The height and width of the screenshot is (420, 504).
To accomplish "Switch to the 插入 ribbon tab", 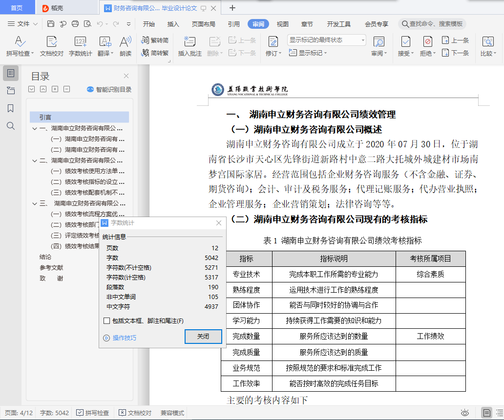I will point(173,24).
